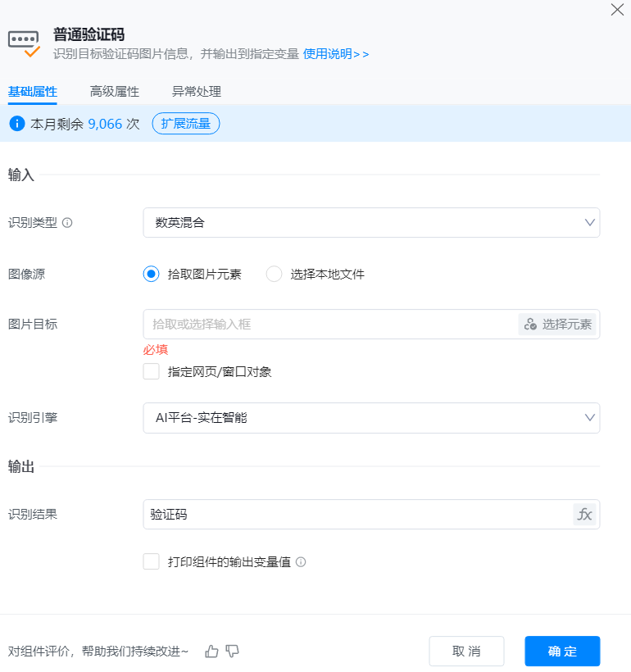
Task: Click the 普通验证码 component icon
Action: (25, 43)
